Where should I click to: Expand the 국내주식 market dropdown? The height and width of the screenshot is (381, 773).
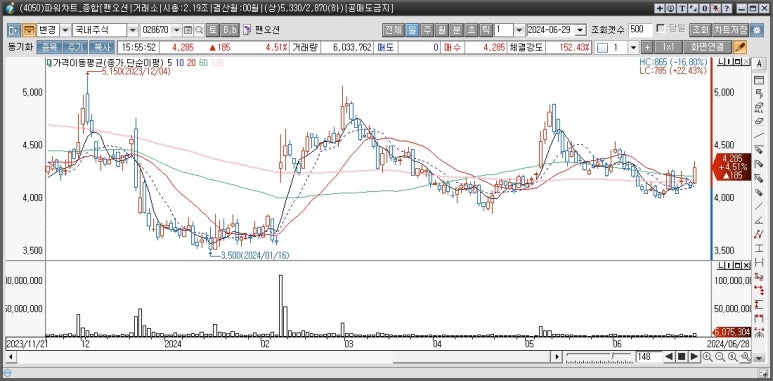pos(133,30)
